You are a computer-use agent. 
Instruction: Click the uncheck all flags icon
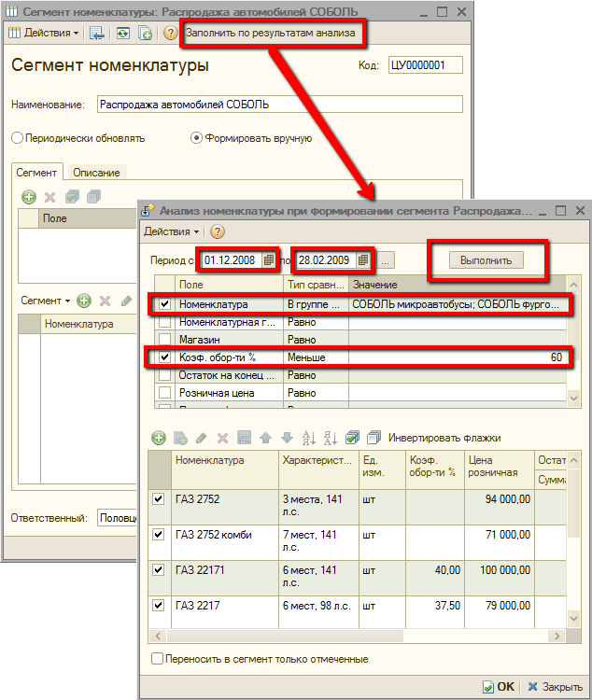click(373, 438)
